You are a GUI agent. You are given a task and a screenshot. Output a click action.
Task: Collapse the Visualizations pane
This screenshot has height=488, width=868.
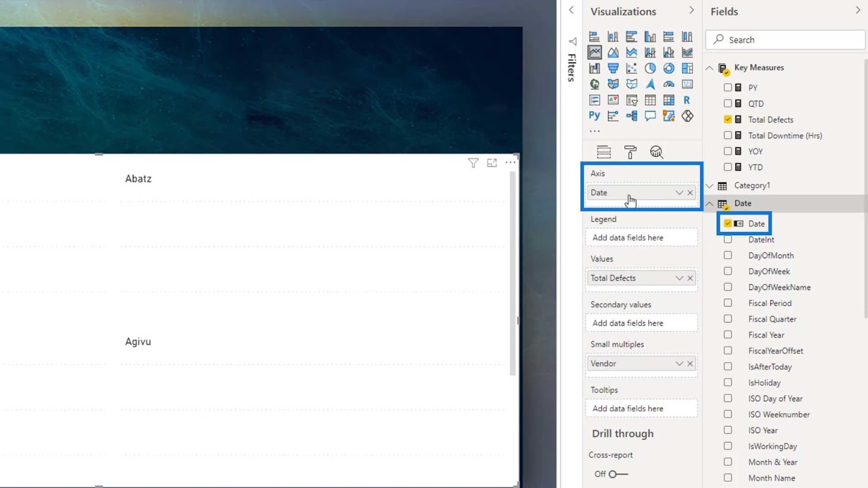tap(691, 10)
